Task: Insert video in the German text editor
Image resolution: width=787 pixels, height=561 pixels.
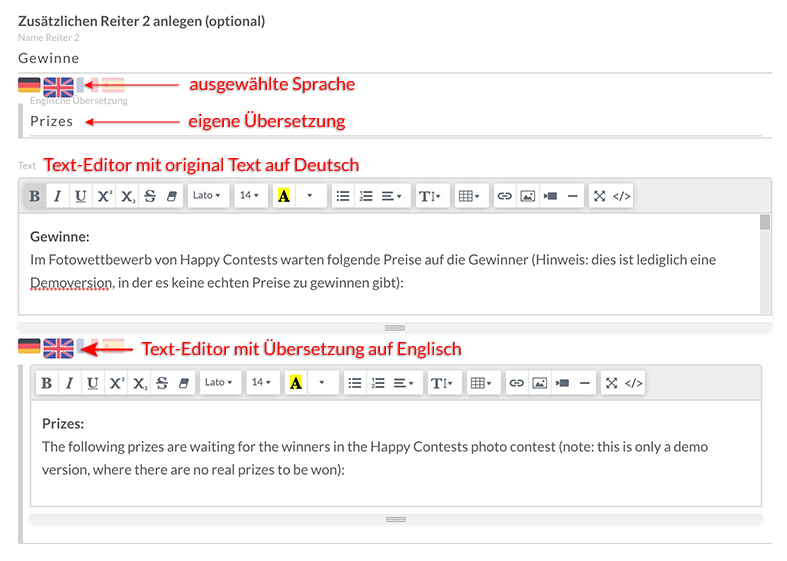Action: (551, 196)
